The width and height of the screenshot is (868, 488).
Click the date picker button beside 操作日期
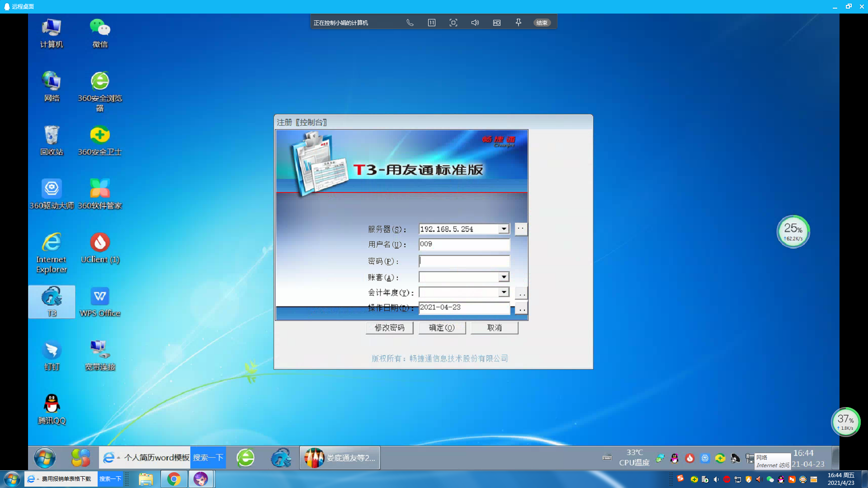522,309
